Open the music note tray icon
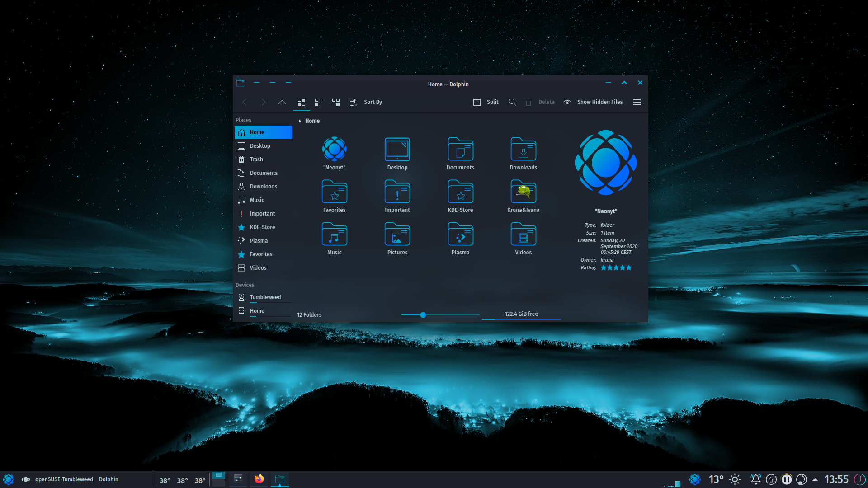Image resolution: width=868 pixels, height=488 pixels. point(802,479)
